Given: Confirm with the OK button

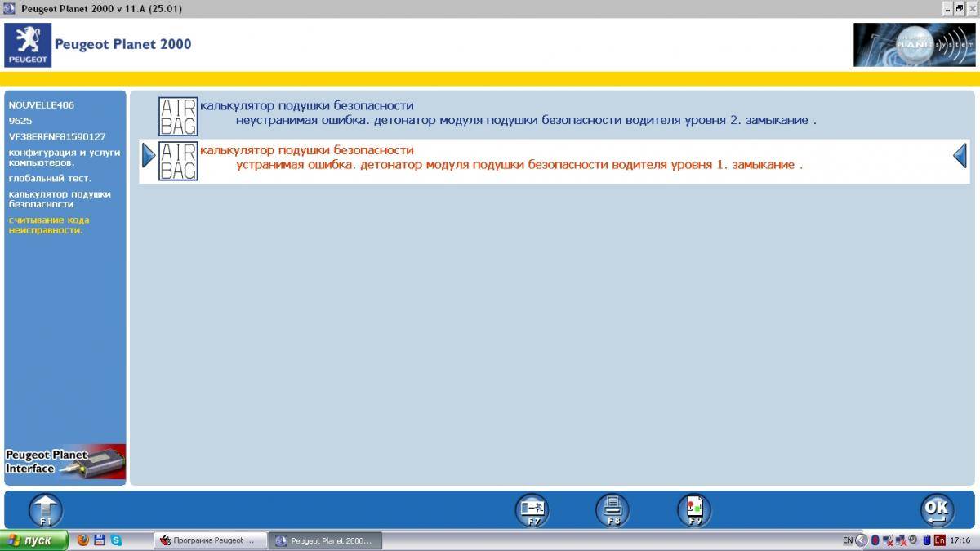Looking at the screenshot, I should pyautogui.click(x=936, y=510).
